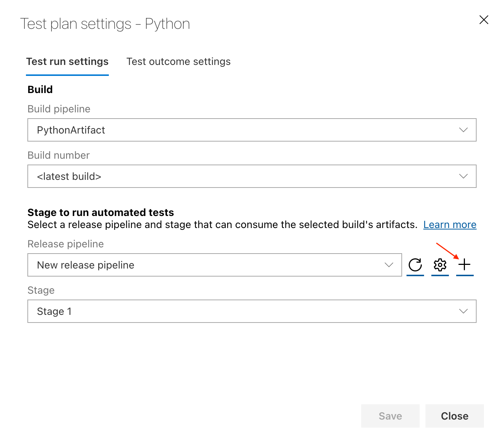
Task: Close the dialog using the X icon
Action: (484, 20)
